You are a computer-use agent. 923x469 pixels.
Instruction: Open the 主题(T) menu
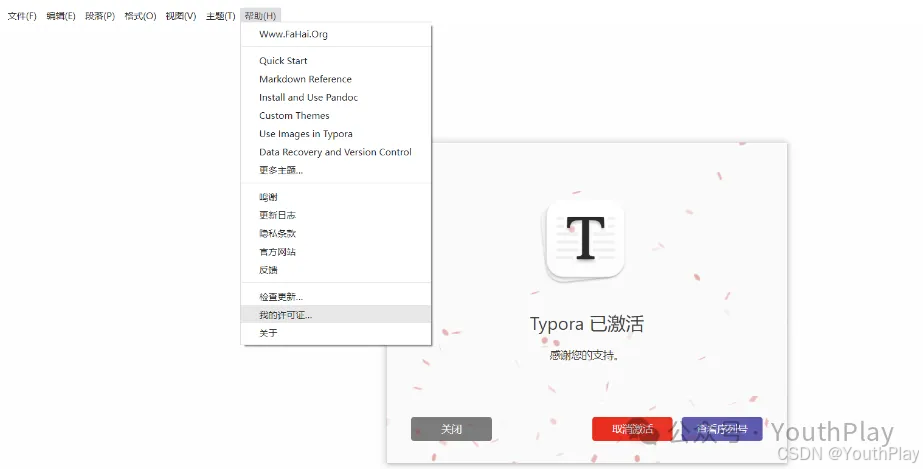pos(220,16)
